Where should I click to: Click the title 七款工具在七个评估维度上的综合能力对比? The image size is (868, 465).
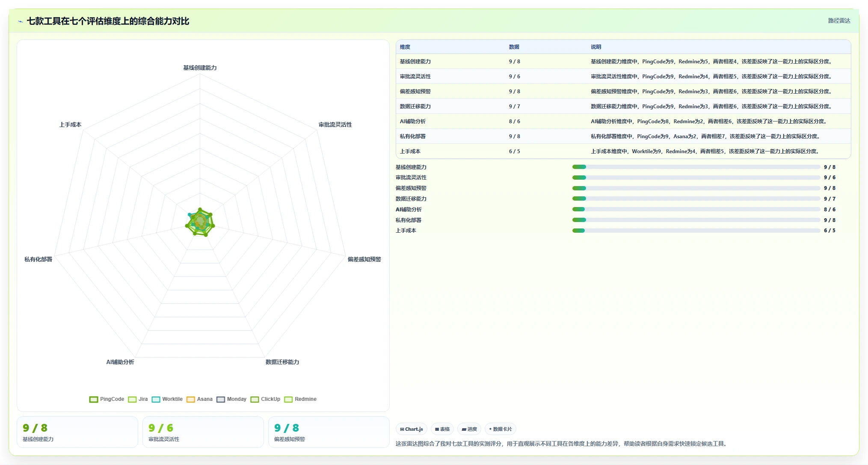(x=108, y=21)
